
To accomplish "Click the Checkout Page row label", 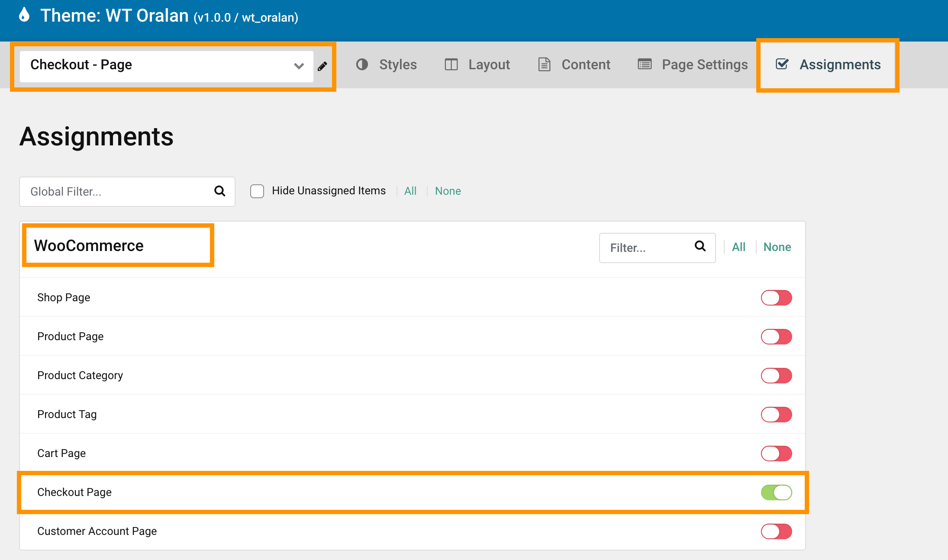I will 74,492.
